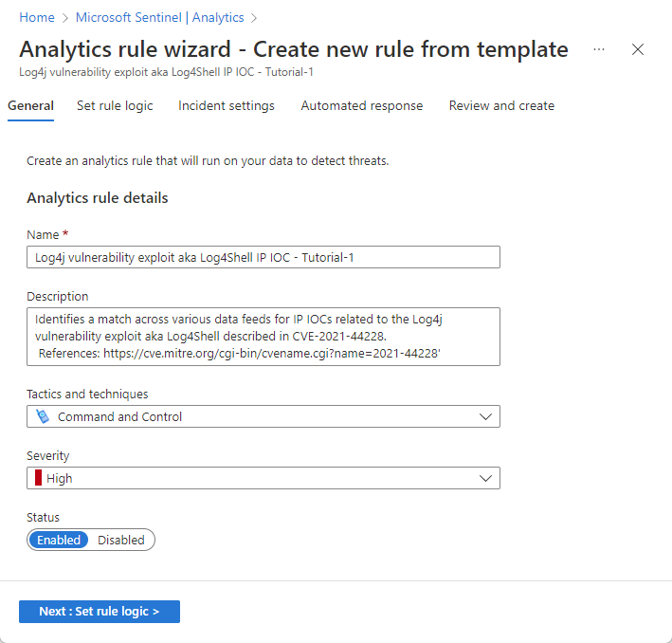Click the Command and Control tactic icon
The height and width of the screenshot is (643, 672).
(43, 416)
